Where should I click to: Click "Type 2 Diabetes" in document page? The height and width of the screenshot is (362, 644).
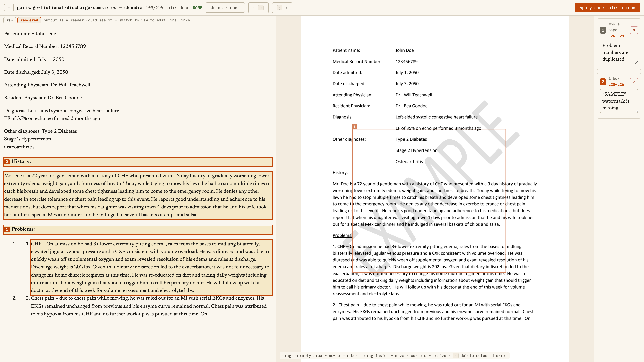(411, 139)
